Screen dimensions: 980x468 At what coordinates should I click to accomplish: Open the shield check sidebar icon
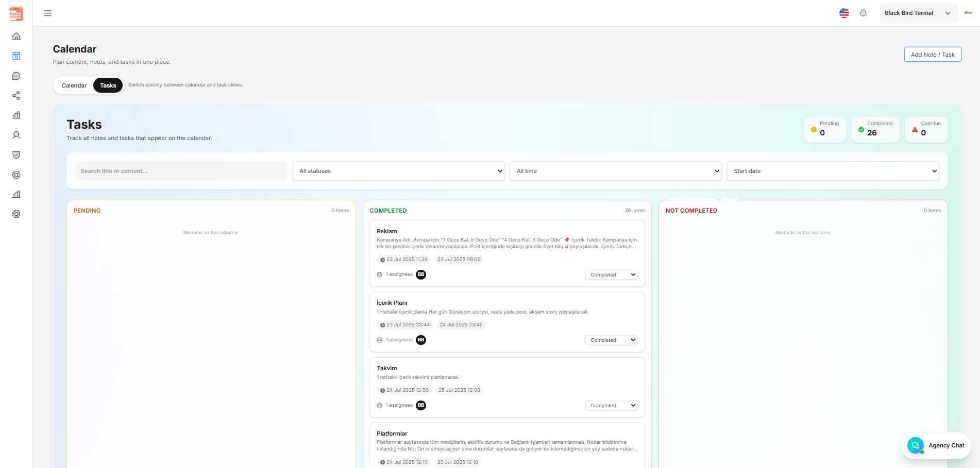click(x=16, y=155)
